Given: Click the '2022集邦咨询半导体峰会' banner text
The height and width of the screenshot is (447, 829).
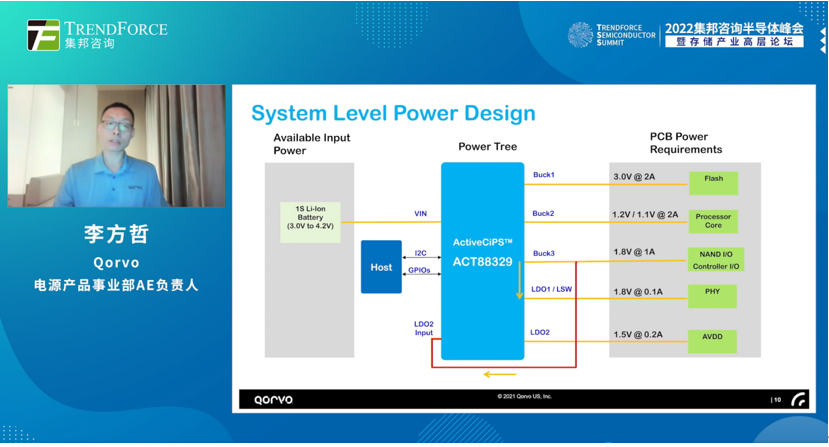Looking at the screenshot, I should pyautogui.click(x=734, y=28).
